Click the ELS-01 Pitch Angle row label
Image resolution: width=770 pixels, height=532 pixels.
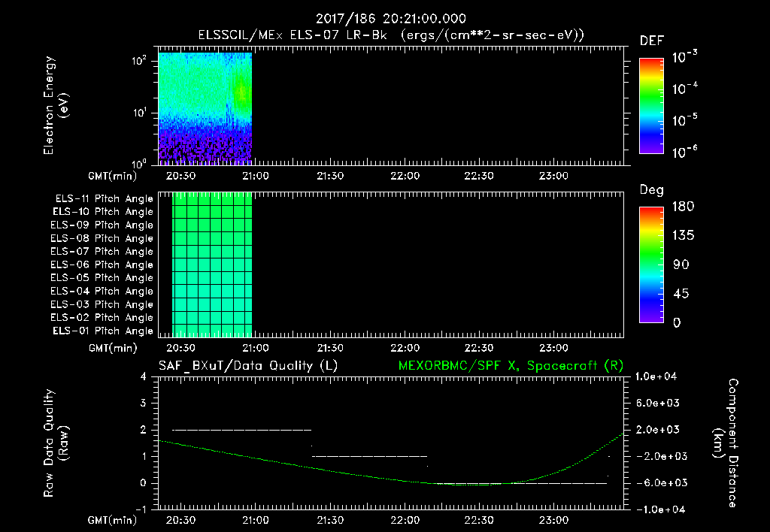click(103, 331)
